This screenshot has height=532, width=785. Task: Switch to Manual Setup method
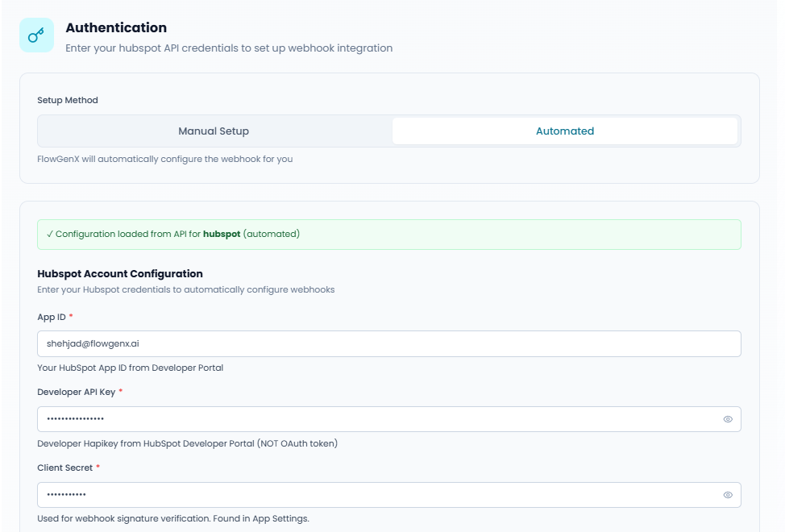[214, 131]
